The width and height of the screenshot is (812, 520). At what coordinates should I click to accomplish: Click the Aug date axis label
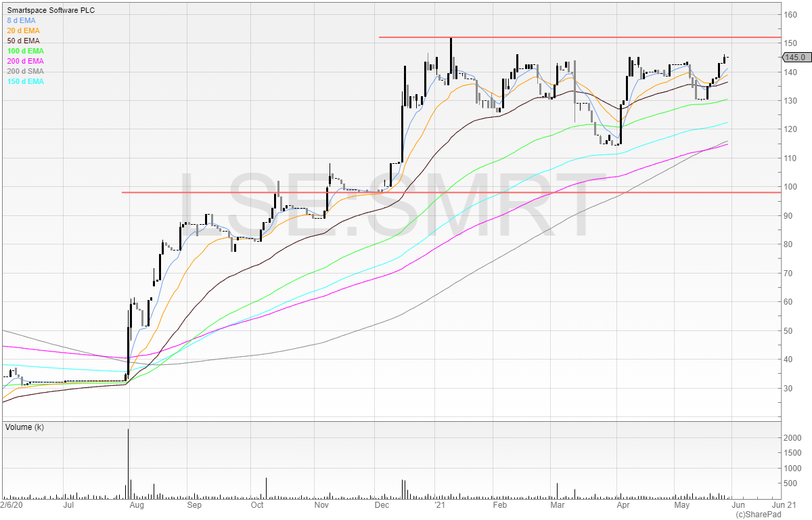tap(137, 505)
